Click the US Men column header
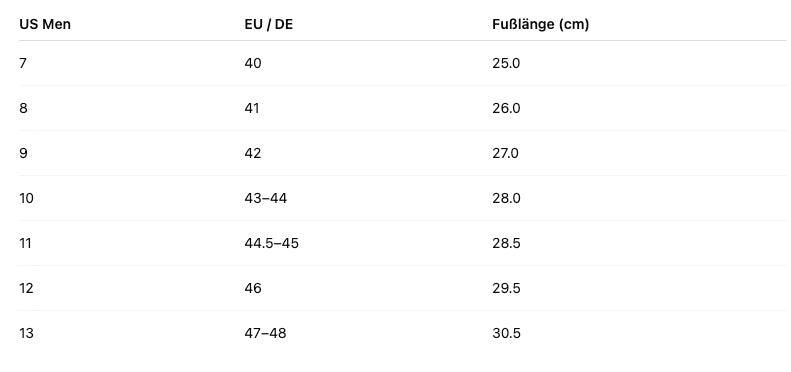This screenshot has width=791, height=372. coord(45,24)
